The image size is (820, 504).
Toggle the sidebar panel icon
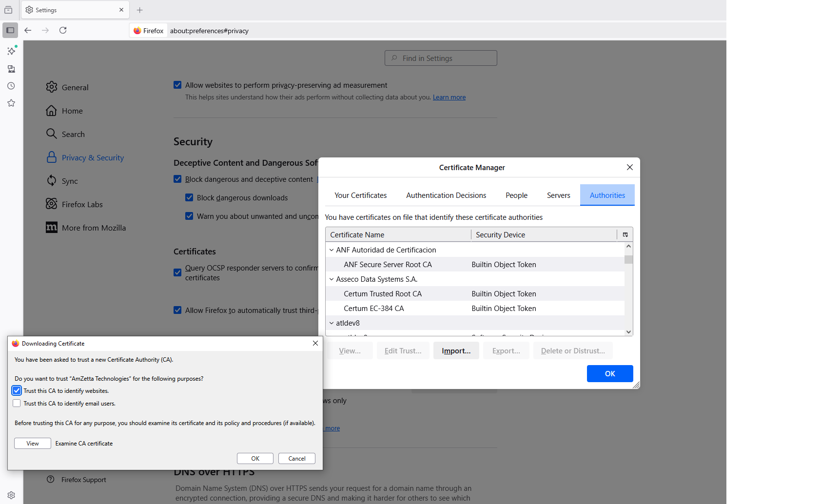point(10,30)
